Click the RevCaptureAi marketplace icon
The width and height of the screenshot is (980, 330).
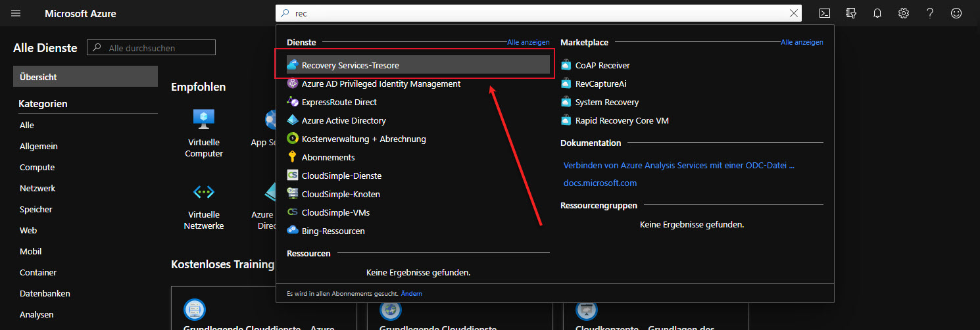pos(566,83)
